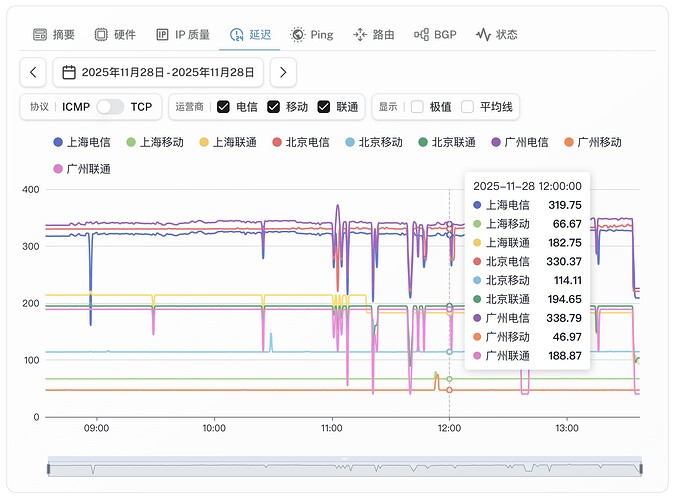The image size is (675, 500).
Task: Click the 11:00 x-axis time label
Action: pos(331,428)
